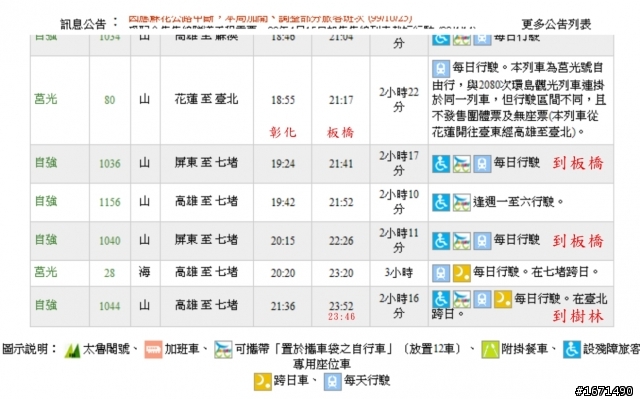Select arrival time 21:17
The height and width of the screenshot is (399, 640).
pos(341,100)
